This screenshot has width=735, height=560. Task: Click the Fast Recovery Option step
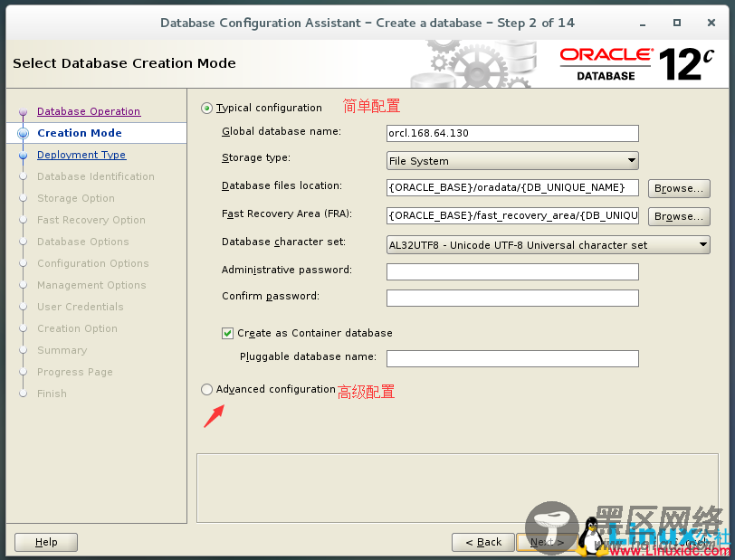tap(91, 220)
